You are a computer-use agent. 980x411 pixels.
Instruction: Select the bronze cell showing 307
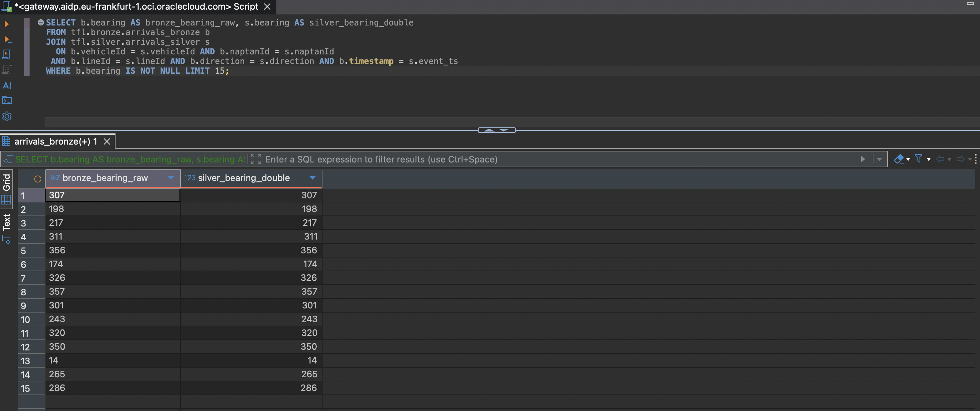pyautogui.click(x=112, y=195)
